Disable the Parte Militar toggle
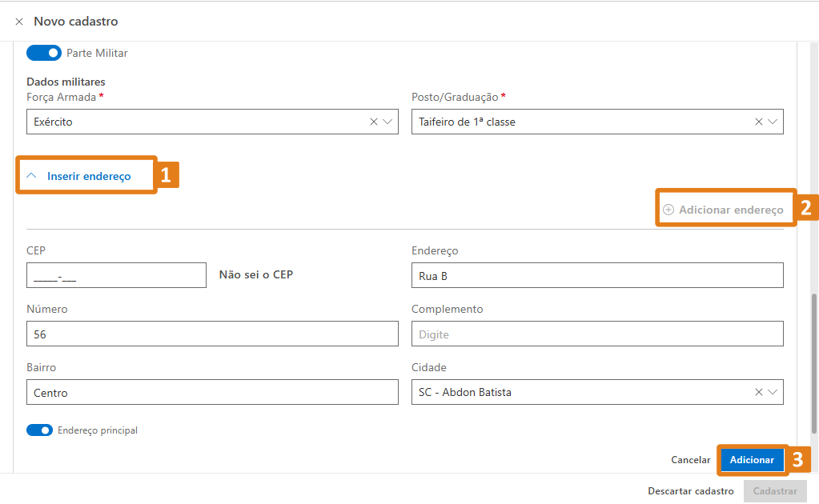The image size is (819, 504). coord(44,53)
